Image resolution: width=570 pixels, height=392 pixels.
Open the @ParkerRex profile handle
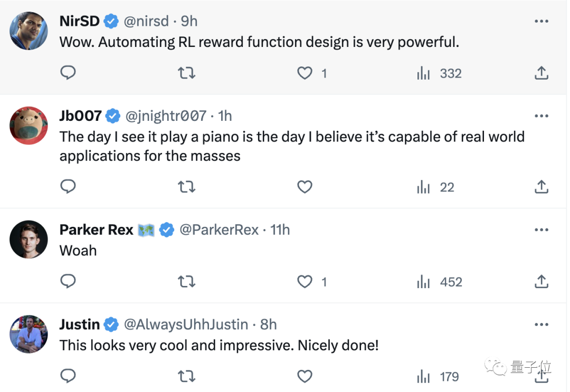coord(219,230)
